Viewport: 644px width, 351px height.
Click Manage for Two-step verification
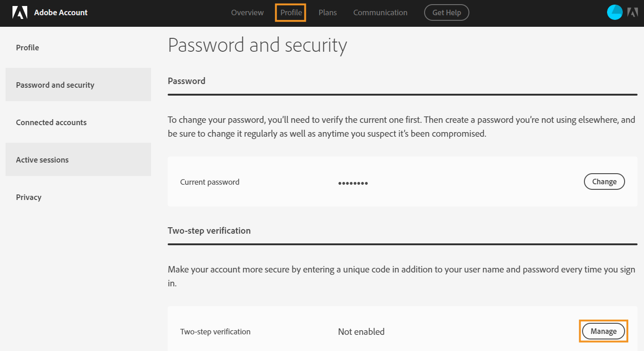click(x=603, y=331)
